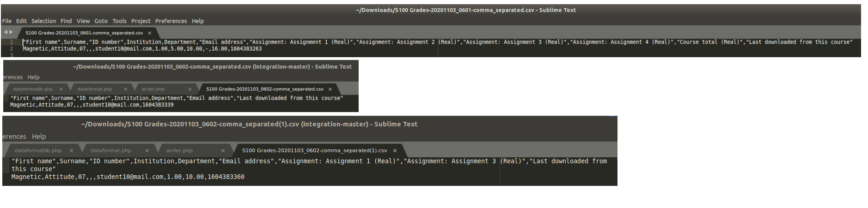Open the Tools menu
Viewport: 868px width, 208px height.
119,21
